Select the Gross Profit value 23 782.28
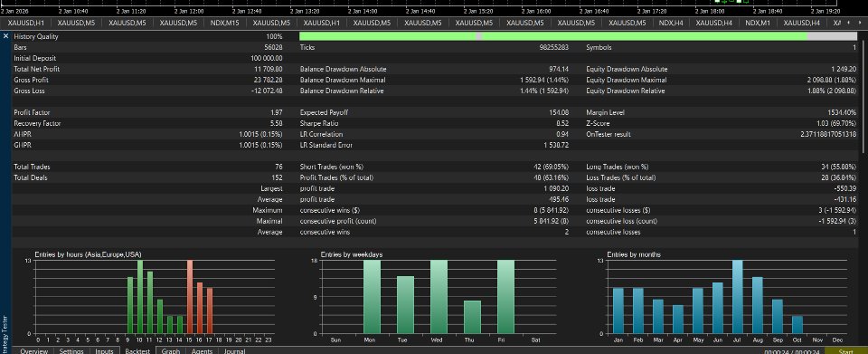This screenshot has height=354, width=868. 269,80
